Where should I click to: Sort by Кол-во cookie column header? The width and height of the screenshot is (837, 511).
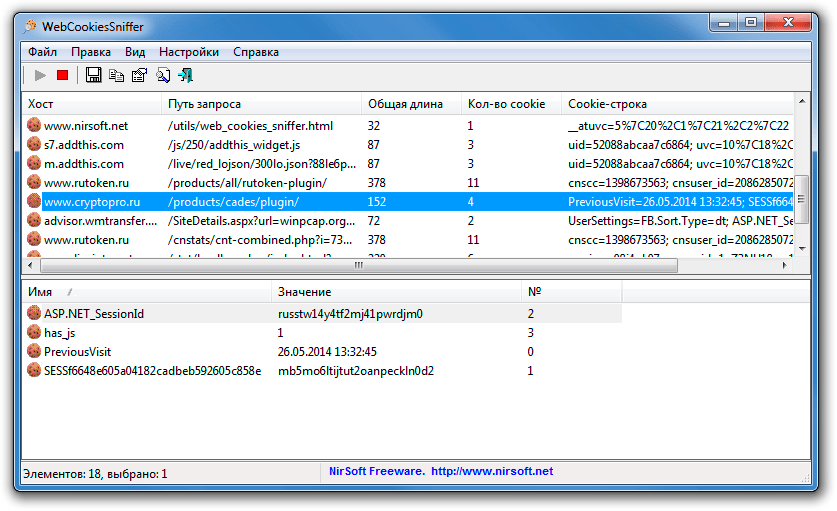(x=511, y=104)
